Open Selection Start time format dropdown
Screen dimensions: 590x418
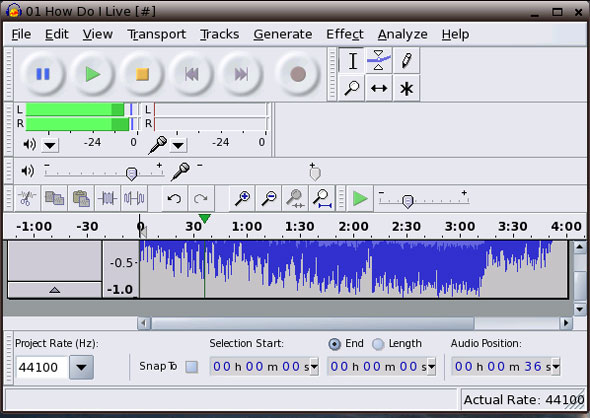[x=314, y=366]
